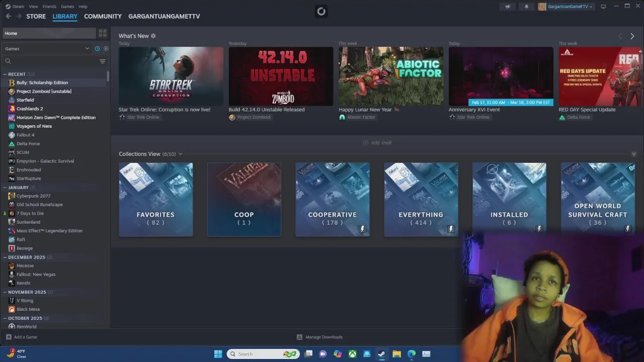The width and height of the screenshot is (644, 362).
Task: Collapse the RECENT category
Action: coord(5,74)
